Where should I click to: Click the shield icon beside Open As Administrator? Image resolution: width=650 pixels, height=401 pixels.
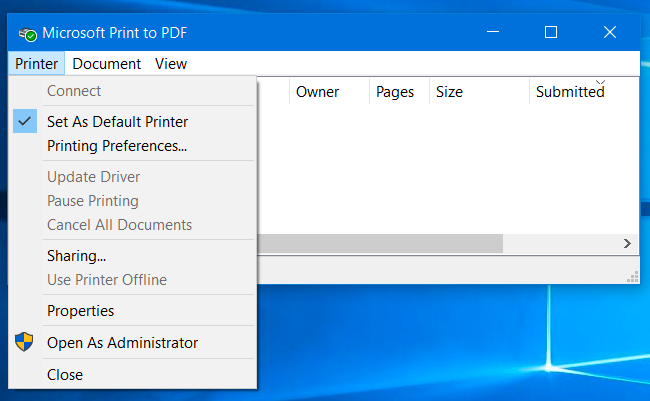(x=24, y=342)
